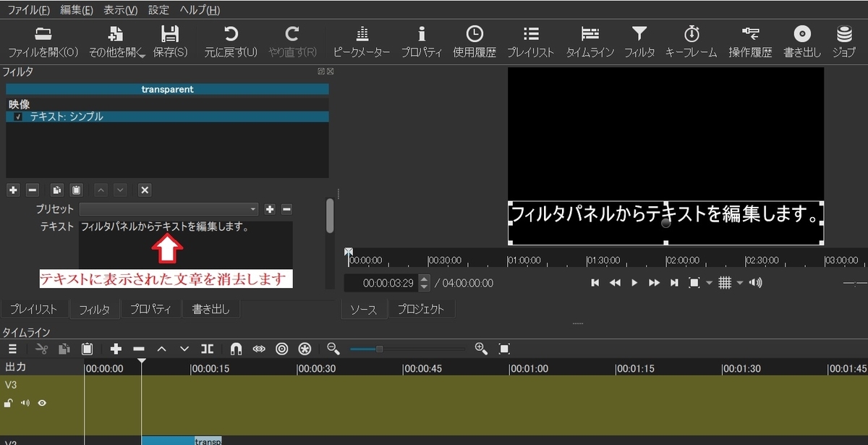Switch to the 書き出し bottom tab
This screenshot has width=868, height=445.
click(x=210, y=309)
